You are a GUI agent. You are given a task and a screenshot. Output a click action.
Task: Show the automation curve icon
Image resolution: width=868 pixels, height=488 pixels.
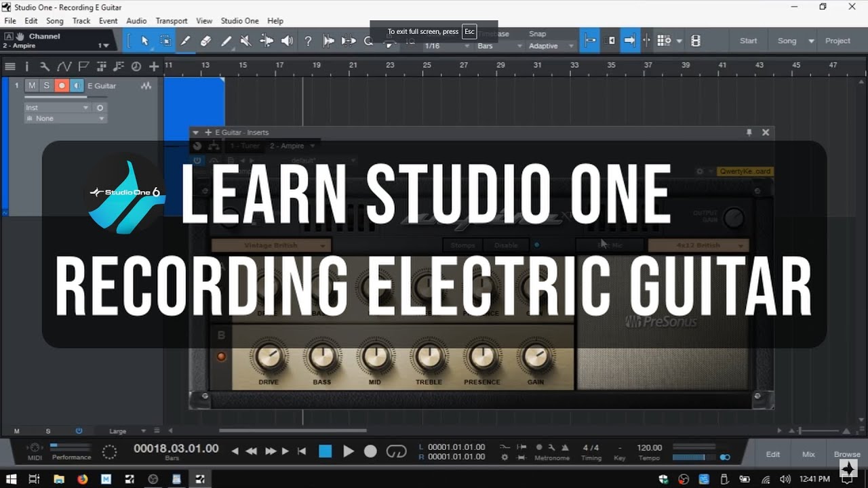64,66
